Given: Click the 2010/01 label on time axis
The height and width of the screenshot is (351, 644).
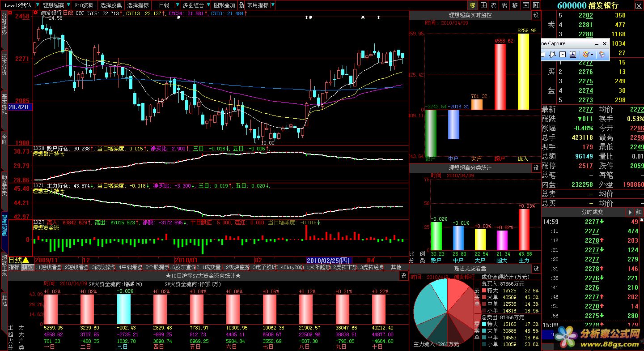Looking at the screenshot, I should (x=186, y=260).
